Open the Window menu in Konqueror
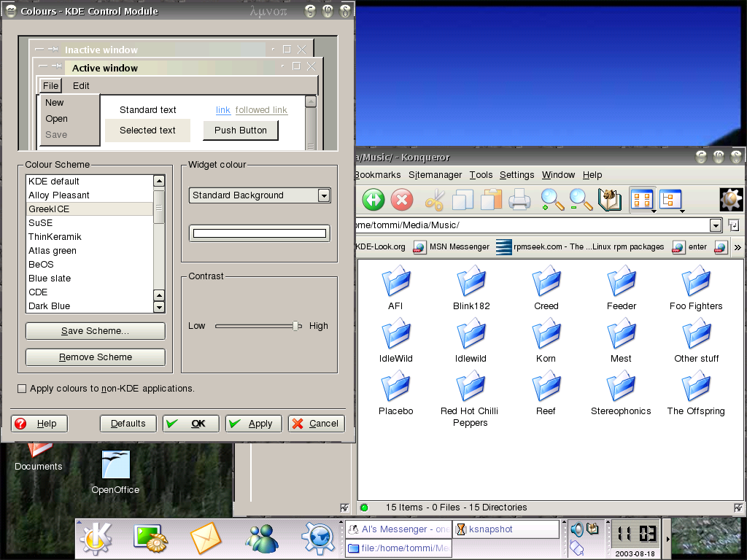The width and height of the screenshot is (747, 560). [558, 175]
